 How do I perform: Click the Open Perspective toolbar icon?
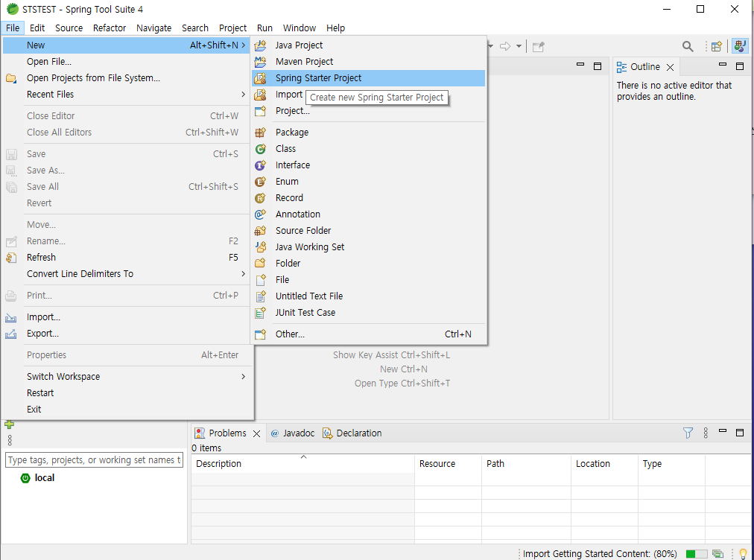pyautogui.click(x=717, y=47)
